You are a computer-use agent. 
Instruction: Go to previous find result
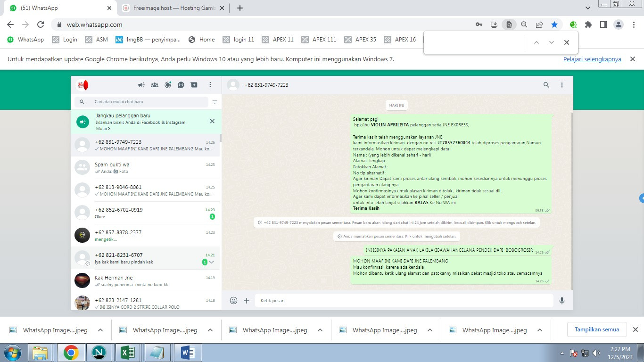(537, 42)
